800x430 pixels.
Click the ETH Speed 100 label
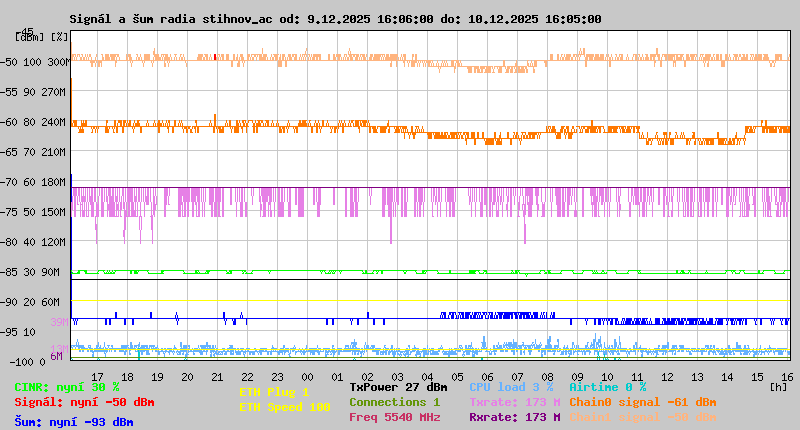284,407
